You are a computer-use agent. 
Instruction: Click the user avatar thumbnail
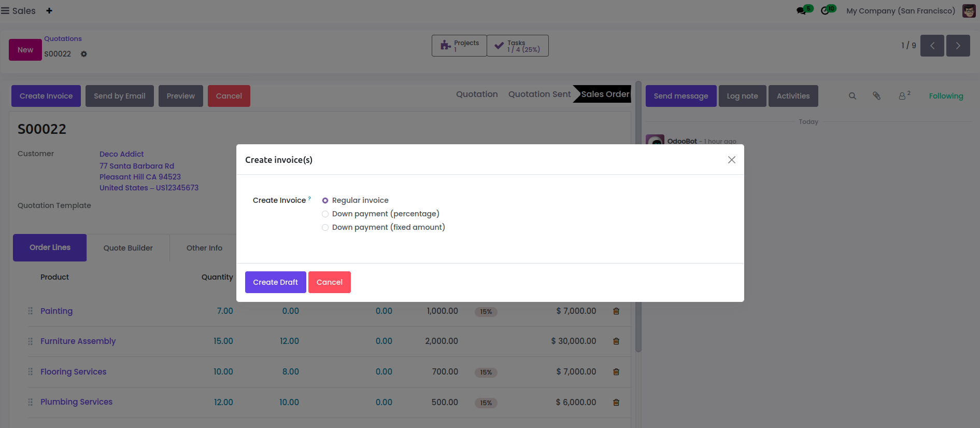click(x=969, y=11)
